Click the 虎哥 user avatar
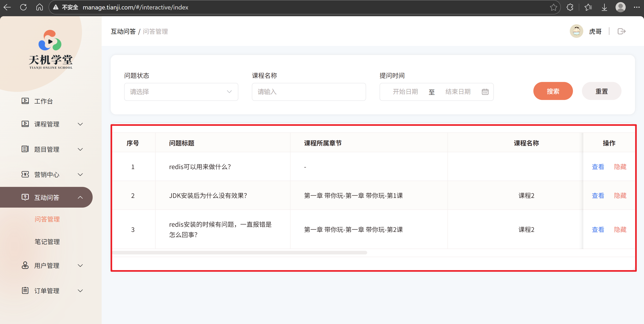The width and height of the screenshot is (644, 324). 576,31
